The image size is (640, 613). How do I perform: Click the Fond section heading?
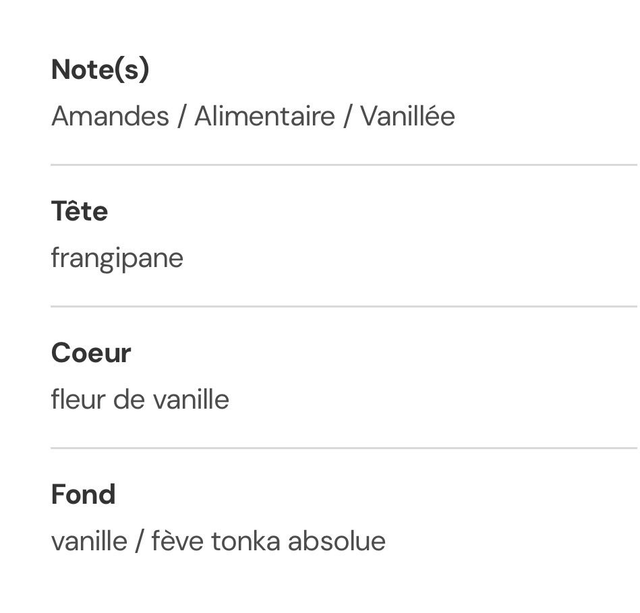[83, 495]
